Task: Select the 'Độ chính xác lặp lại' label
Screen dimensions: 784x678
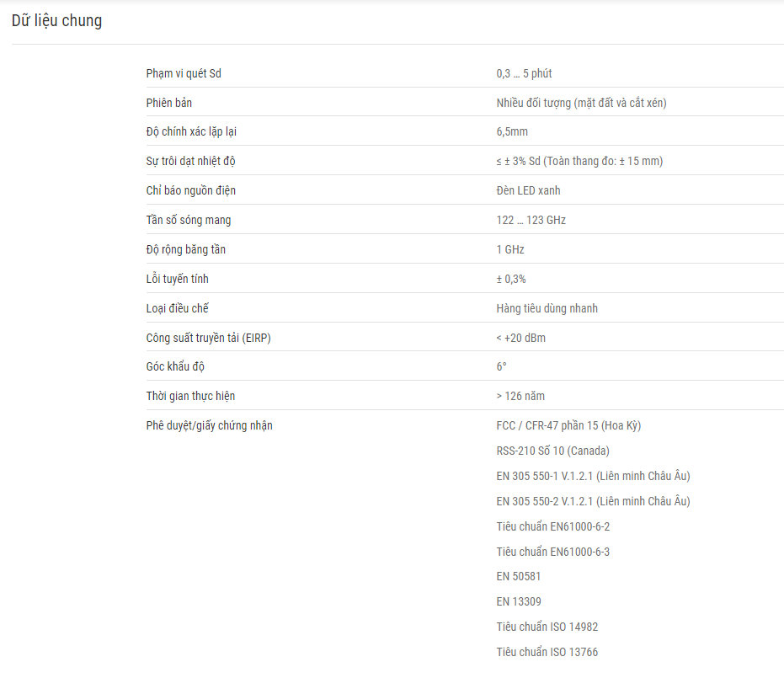Action: (191, 132)
